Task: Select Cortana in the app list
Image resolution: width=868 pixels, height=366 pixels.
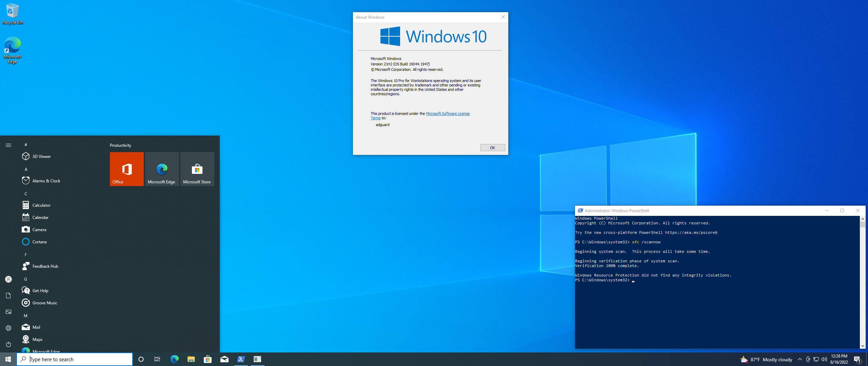Action: tap(39, 242)
